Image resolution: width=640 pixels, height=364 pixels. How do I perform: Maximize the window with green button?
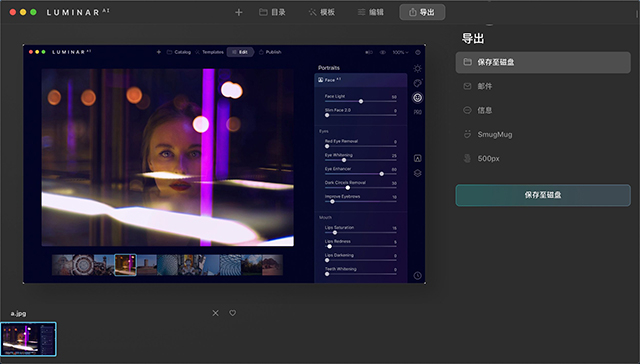point(33,12)
